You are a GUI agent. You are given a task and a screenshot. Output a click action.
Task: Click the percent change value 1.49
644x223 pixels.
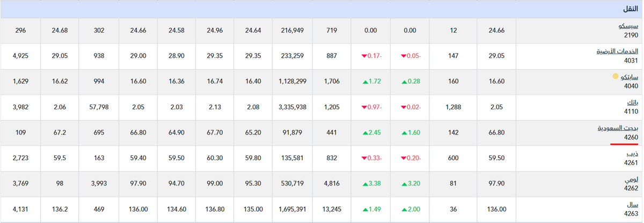click(x=374, y=210)
